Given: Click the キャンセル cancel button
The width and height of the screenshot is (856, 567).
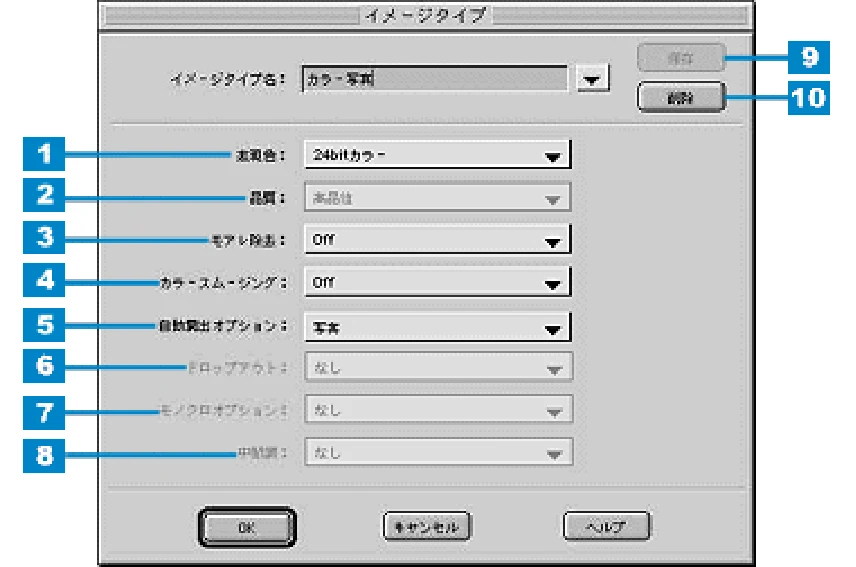Looking at the screenshot, I should pyautogui.click(x=426, y=527).
